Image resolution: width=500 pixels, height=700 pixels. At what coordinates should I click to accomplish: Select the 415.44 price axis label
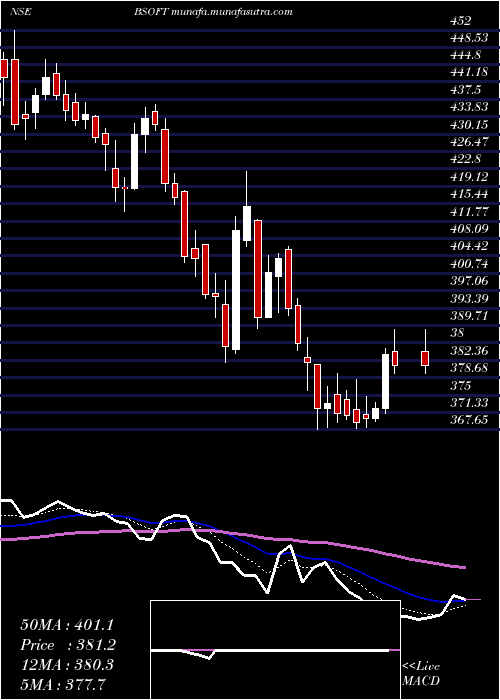[x=468, y=194]
